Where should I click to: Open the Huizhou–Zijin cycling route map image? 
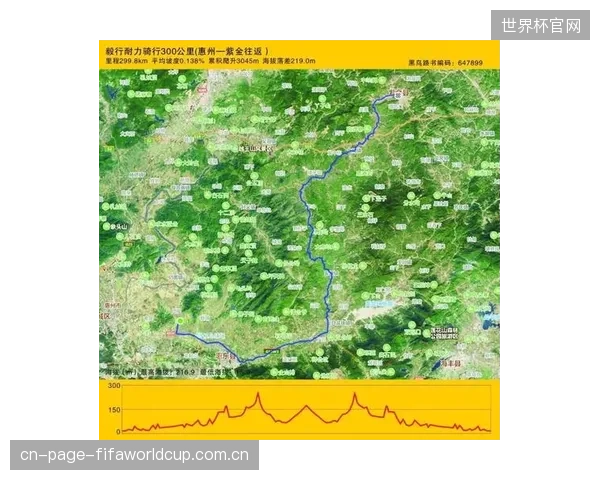coord(299,240)
